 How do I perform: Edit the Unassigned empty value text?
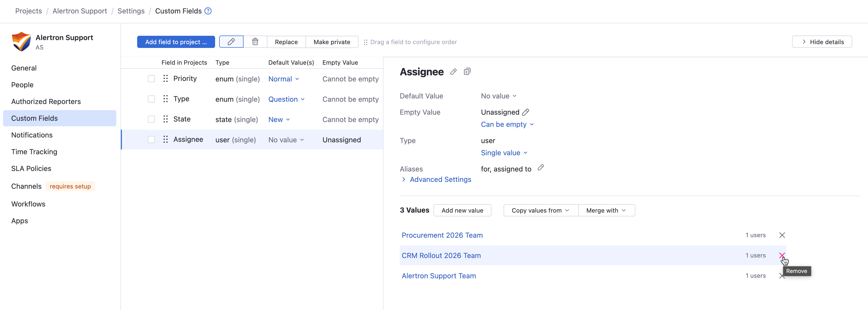[526, 112]
